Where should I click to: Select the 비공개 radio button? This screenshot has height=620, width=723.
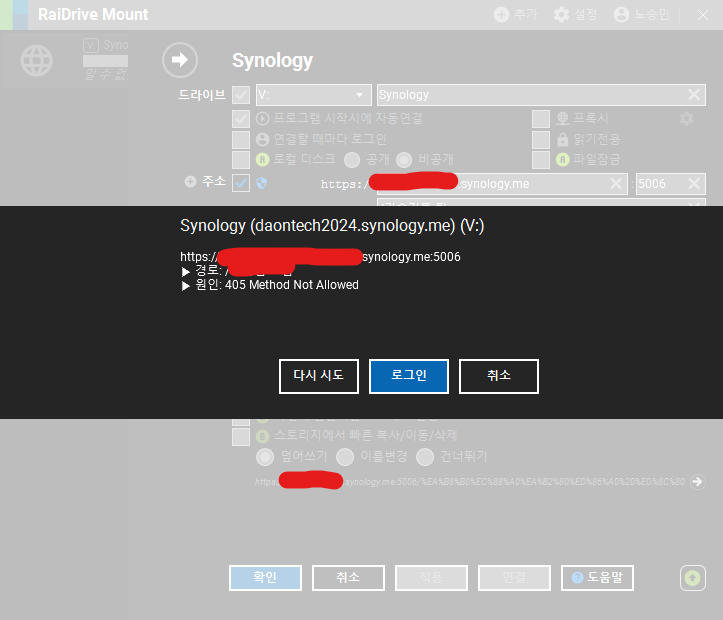tap(404, 160)
